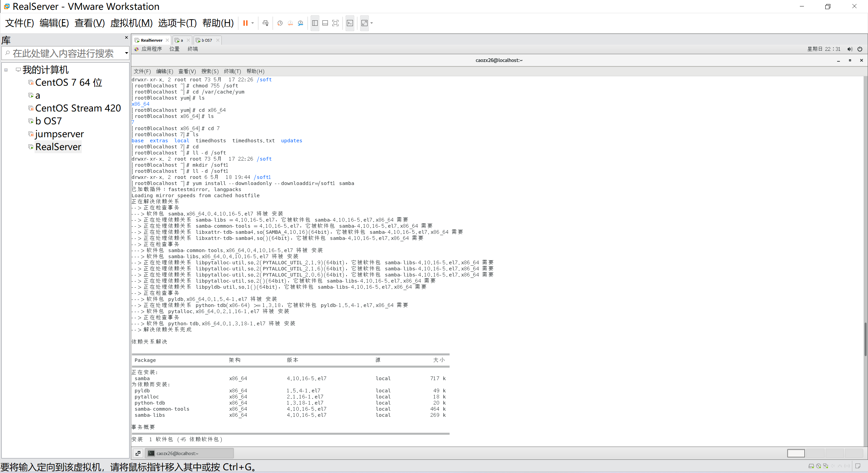The image size is (868, 473).
Task: Pause the virtual machine
Action: 245,23
